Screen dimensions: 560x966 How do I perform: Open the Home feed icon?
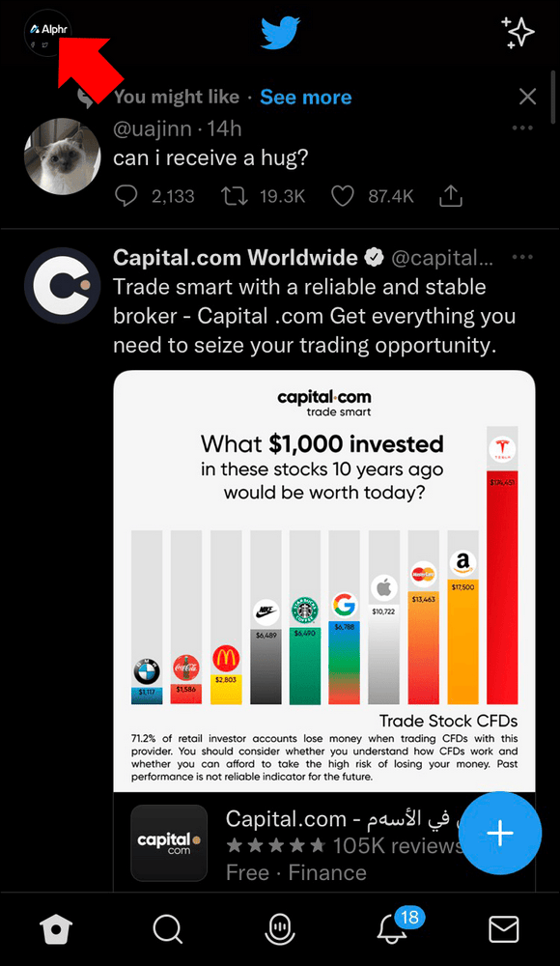coord(55,929)
